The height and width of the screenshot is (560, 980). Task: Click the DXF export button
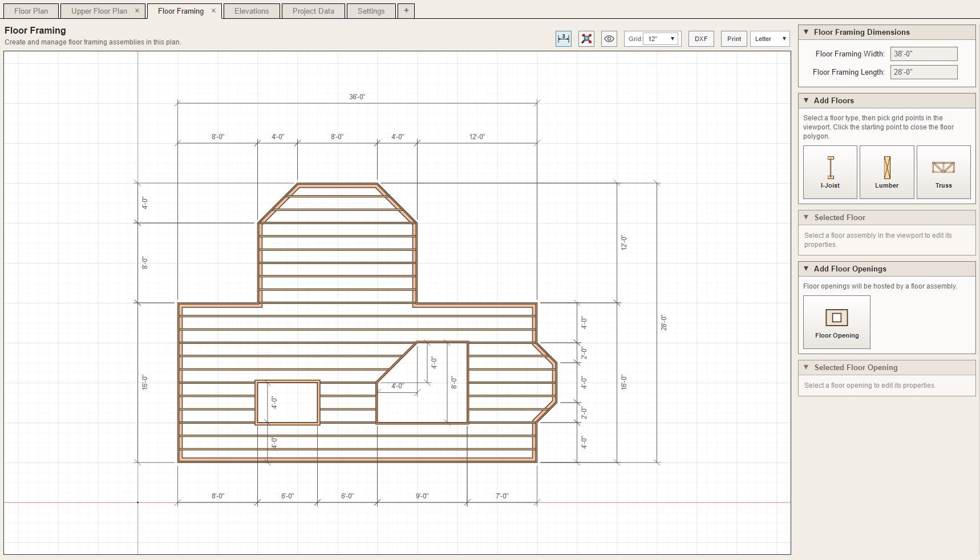point(701,39)
